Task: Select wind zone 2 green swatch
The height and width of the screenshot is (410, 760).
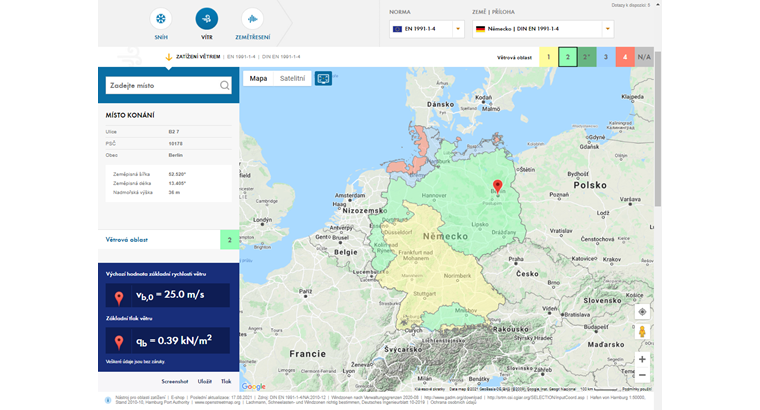Action: pos(568,57)
